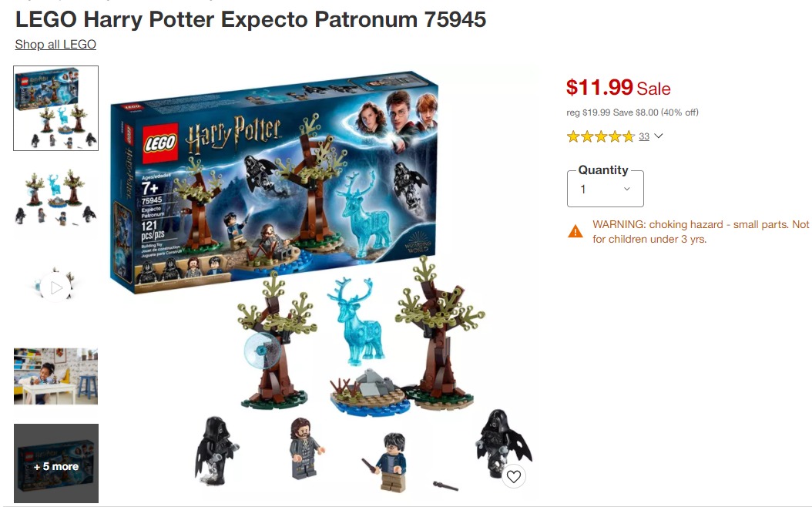The image size is (812, 507).
Task: Expand the ratings chevron next to 33
Action: (x=658, y=136)
